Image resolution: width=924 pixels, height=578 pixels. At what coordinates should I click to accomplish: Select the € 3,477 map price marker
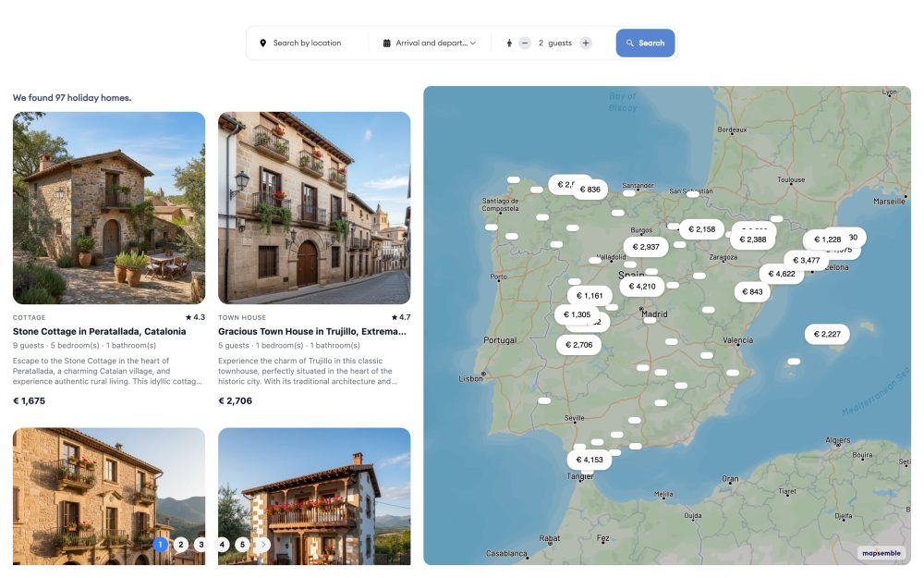pos(806,260)
